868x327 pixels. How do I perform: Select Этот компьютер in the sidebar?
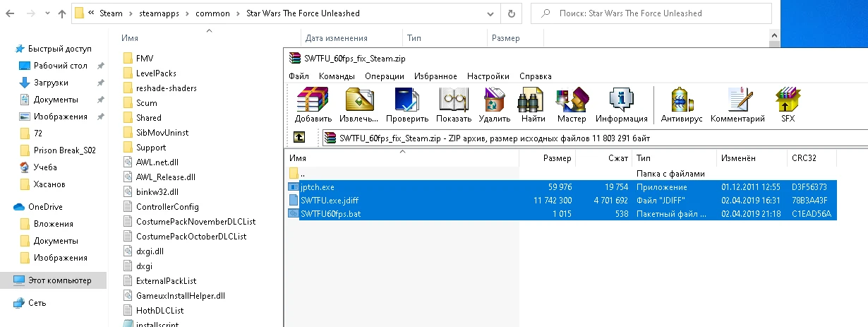click(53, 280)
